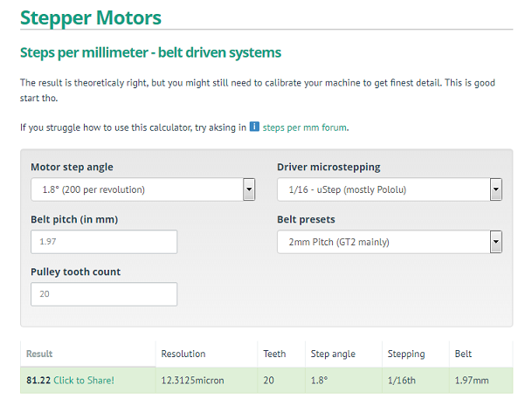The width and height of the screenshot is (532, 406).
Task: Click the Belt pitch (in mm) label
Action: (x=74, y=219)
